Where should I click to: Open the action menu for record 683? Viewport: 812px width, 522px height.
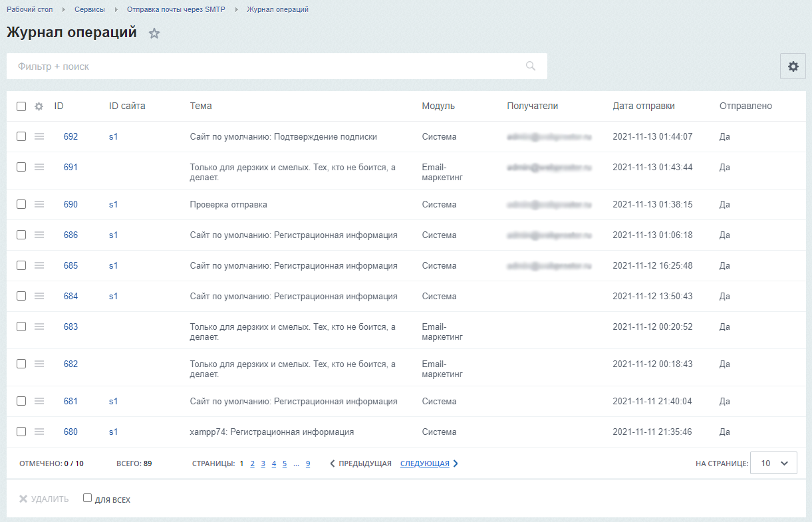tap(39, 326)
